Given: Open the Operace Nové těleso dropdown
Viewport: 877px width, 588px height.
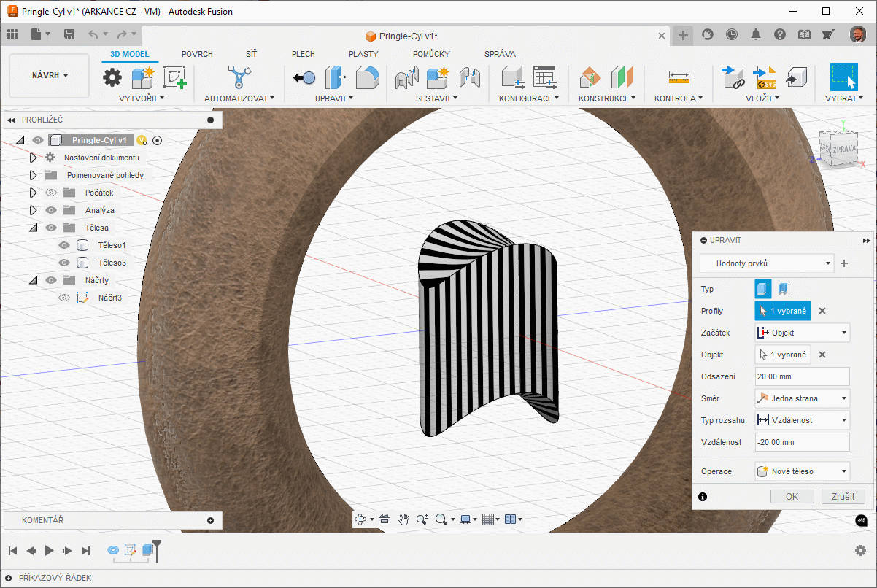Looking at the screenshot, I should coord(803,471).
